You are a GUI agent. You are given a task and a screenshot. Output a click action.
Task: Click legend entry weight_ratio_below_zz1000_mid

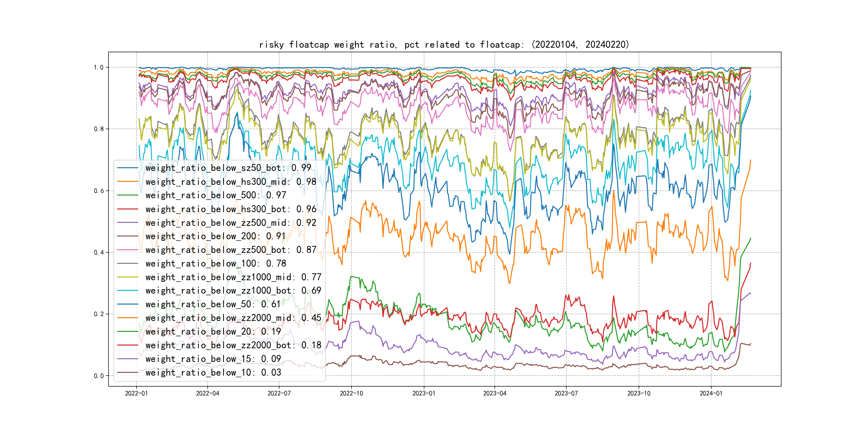click(x=233, y=277)
